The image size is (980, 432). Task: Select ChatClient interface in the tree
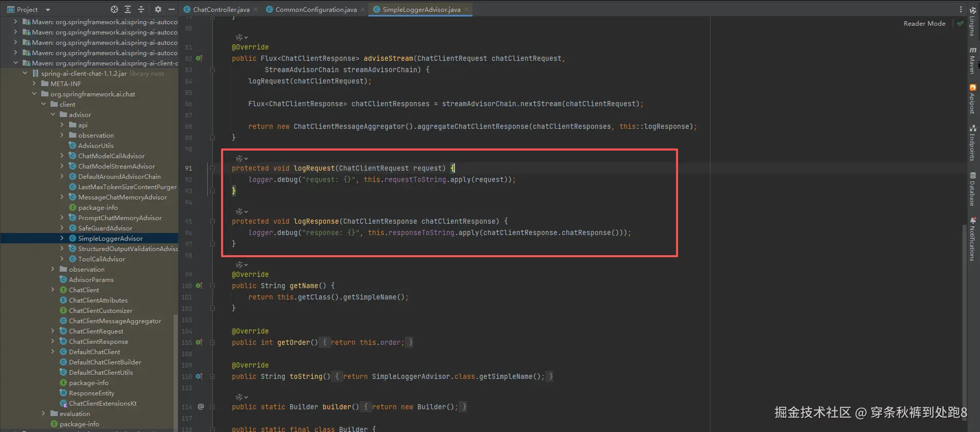pos(83,290)
